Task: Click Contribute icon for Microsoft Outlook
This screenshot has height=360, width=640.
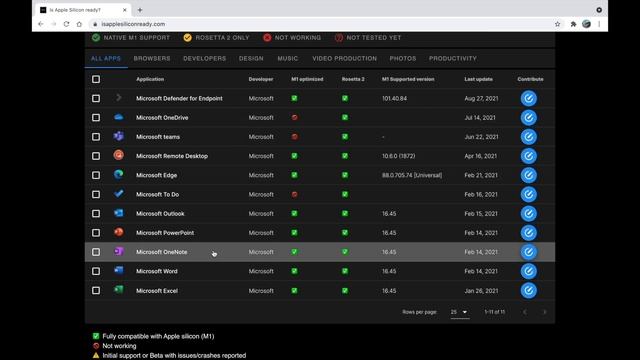Action: click(x=528, y=213)
